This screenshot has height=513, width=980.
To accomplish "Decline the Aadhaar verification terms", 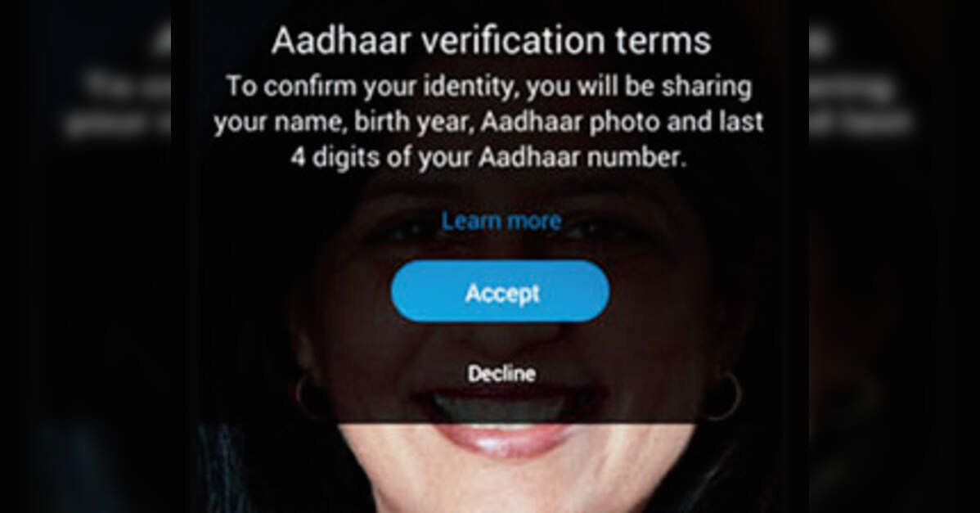I will pos(501,374).
